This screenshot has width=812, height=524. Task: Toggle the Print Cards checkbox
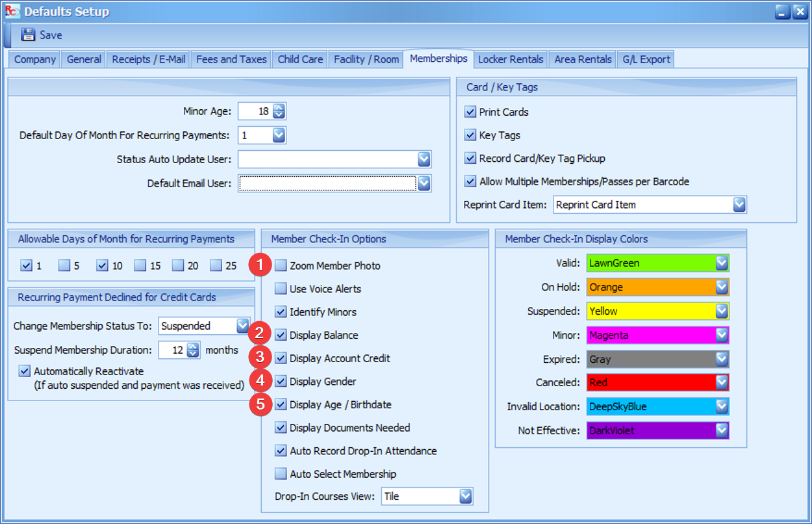(x=471, y=112)
